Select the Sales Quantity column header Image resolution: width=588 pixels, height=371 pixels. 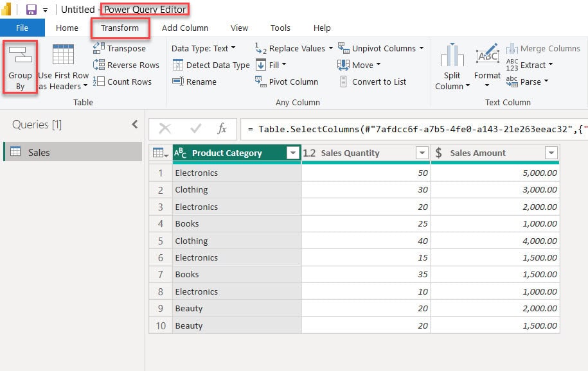pyautogui.click(x=366, y=153)
